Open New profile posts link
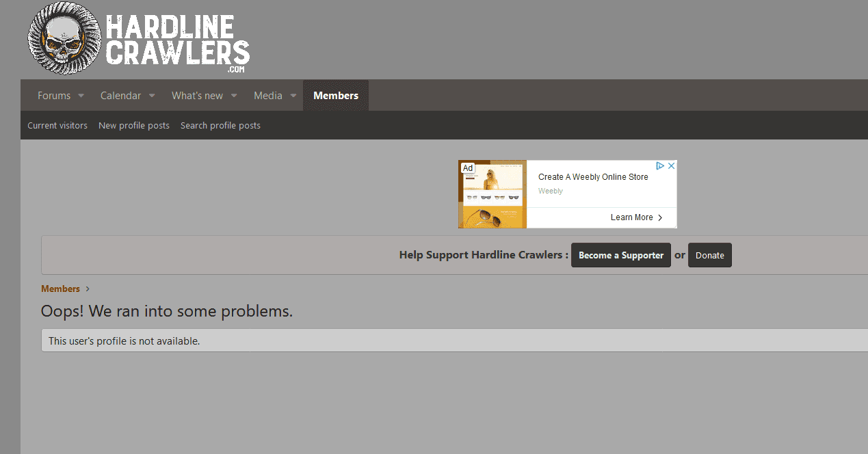 (x=134, y=125)
